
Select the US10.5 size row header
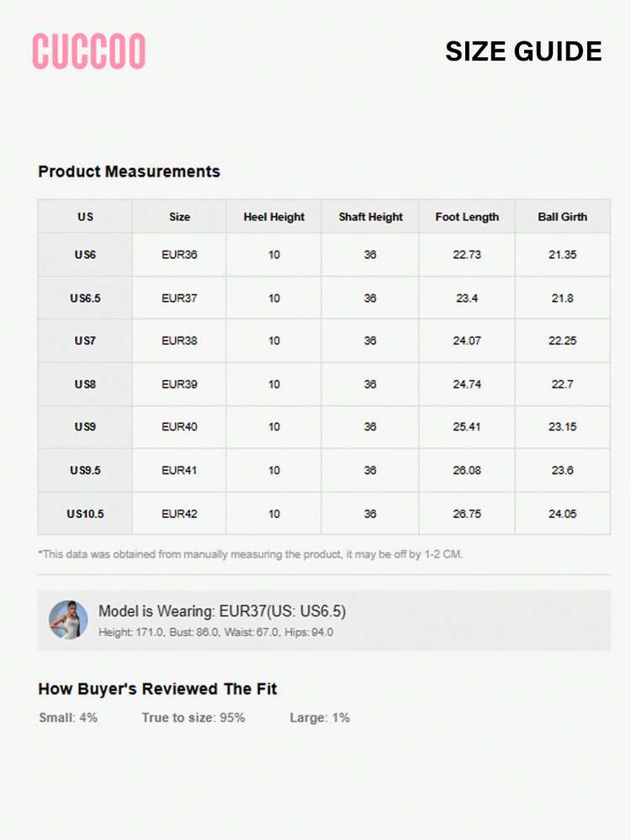pos(85,514)
